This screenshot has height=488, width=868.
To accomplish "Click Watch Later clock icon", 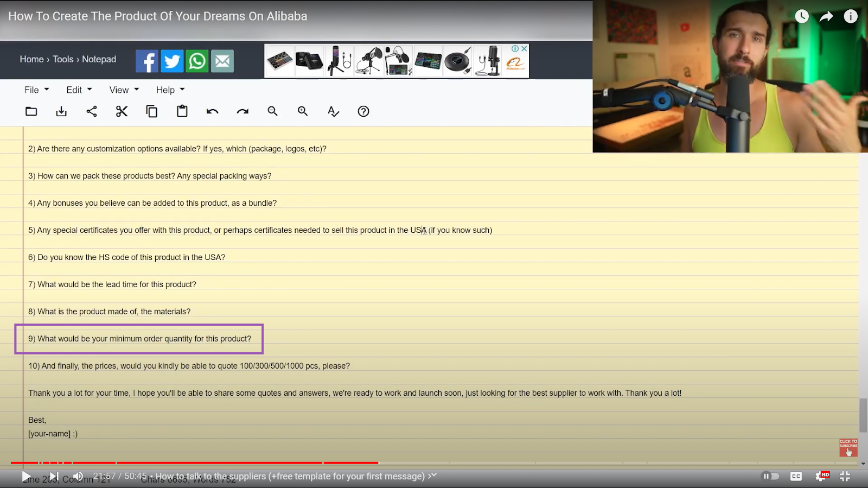I will click(x=802, y=16).
